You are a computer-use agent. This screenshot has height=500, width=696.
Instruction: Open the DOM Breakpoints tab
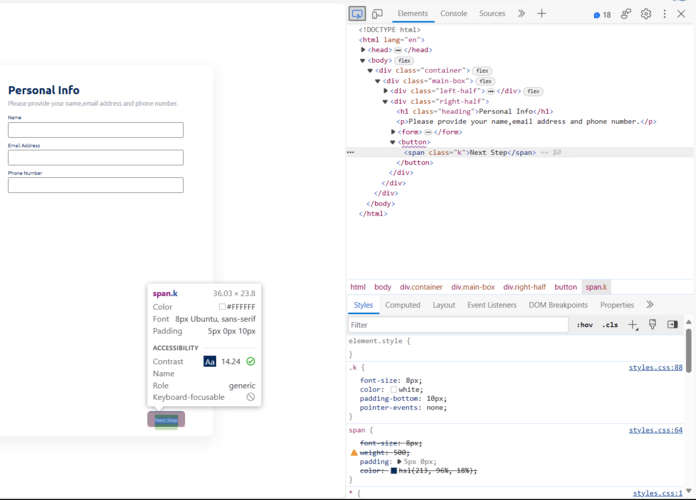pos(558,305)
